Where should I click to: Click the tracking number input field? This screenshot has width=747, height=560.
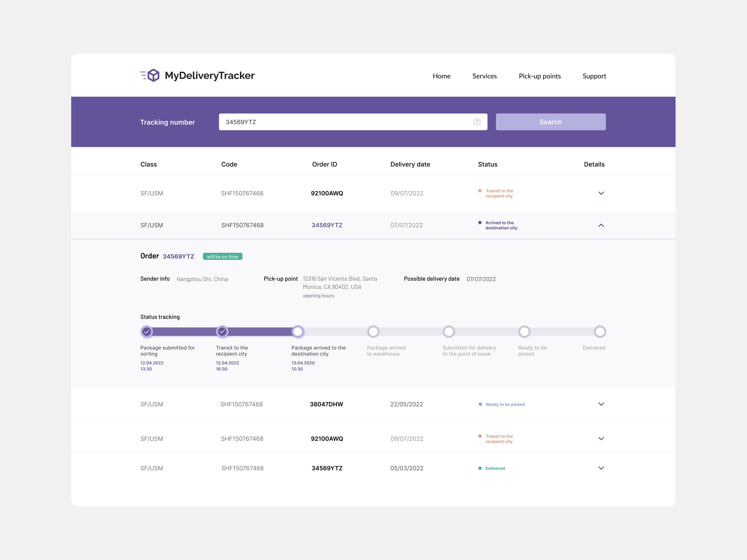(345, 122)
